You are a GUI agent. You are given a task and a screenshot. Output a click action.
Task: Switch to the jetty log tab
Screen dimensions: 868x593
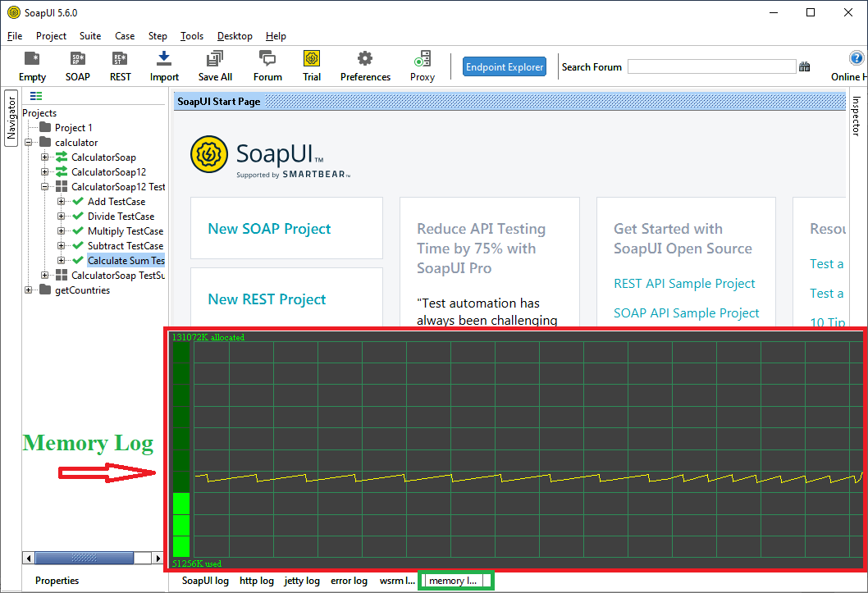click(302, 581)
